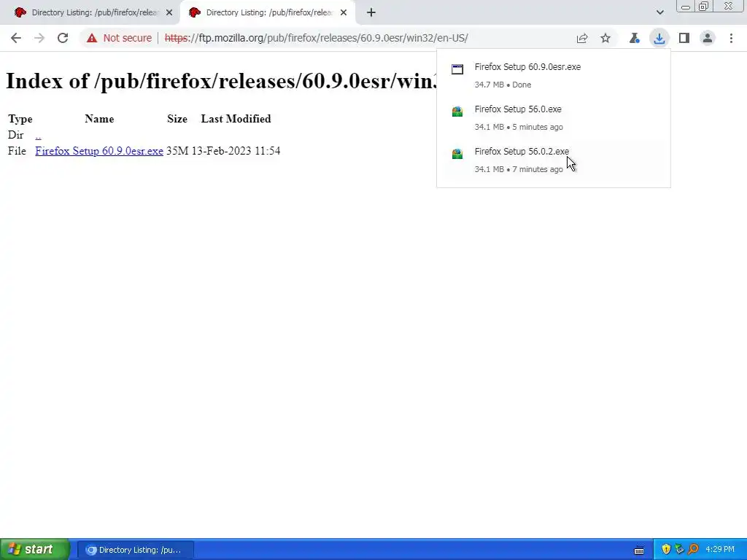Close the first Directory Listing tab
Image resolution: width=747 pixels, height=560 pixels.
pyautogui.click(x=169, y=12)
